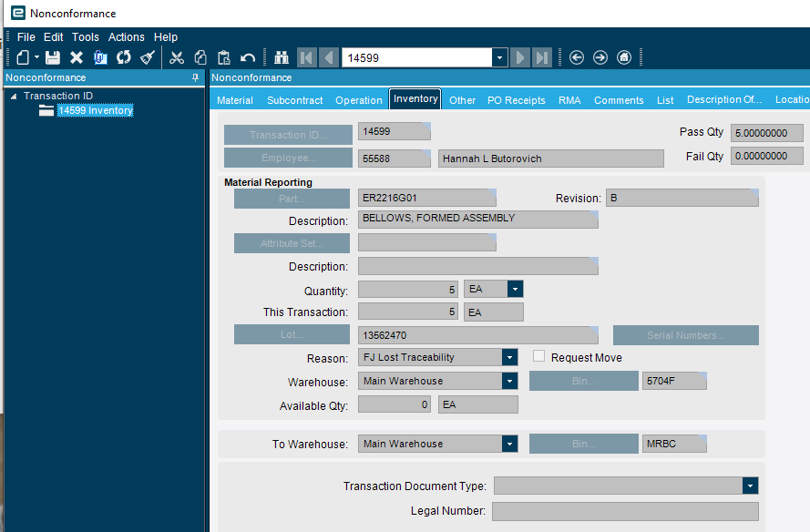Click the Legal Number input field
This screenshot has height=532, width=810.
(x=626, y=511)
